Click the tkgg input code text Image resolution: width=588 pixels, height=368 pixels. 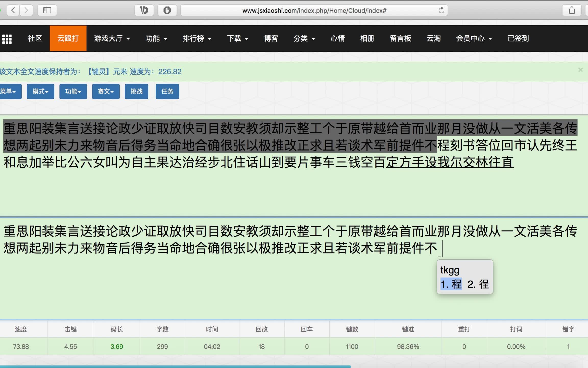click(x=450, y=270)
